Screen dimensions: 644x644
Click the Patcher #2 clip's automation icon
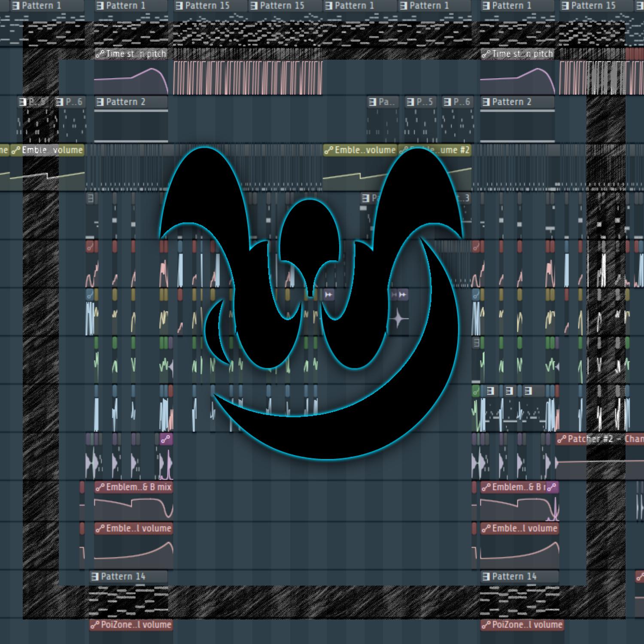(562, 439)
